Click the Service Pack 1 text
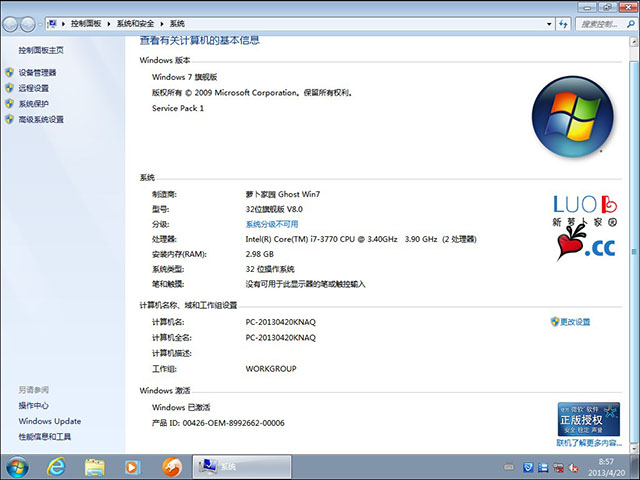This screenshot has width=640, height=480. [178, 108]
